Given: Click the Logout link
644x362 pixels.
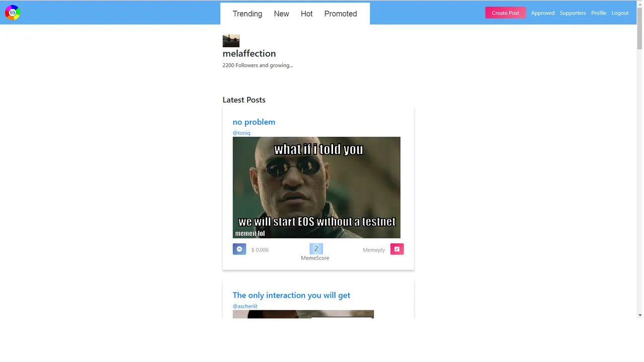Looking at the screenshot, I should [620, 13].
